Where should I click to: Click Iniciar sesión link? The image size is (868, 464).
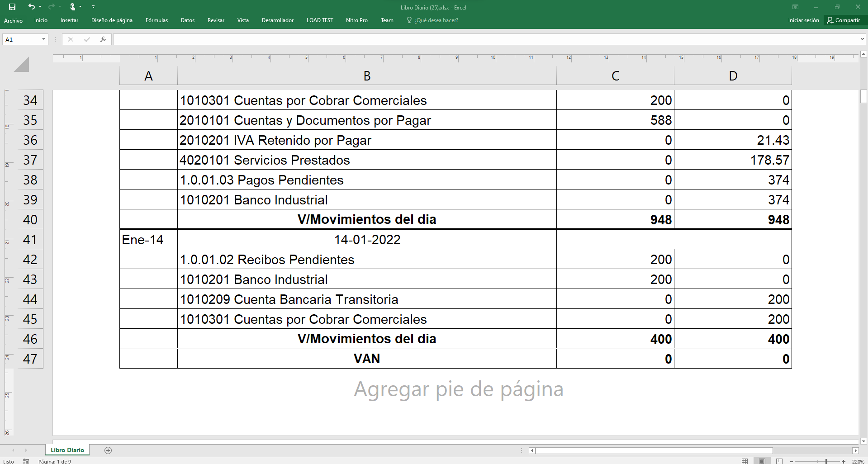point(803,20)
